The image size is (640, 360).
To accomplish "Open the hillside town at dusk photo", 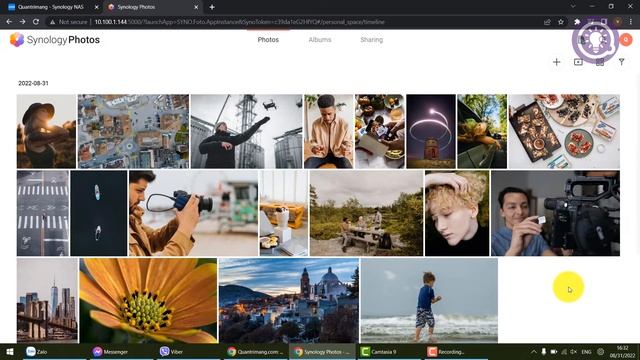I will point(289,300).
